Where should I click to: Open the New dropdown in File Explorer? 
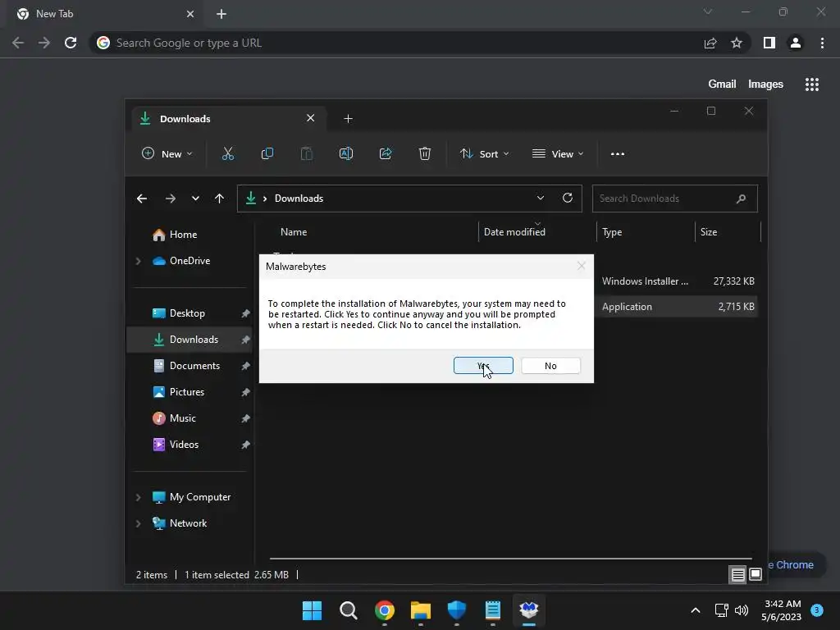point(167,153)
